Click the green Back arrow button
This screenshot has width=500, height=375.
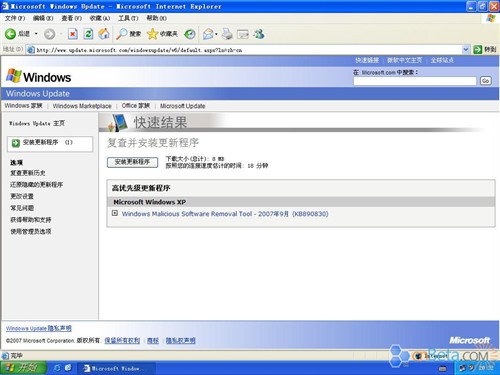click(10, 34)
